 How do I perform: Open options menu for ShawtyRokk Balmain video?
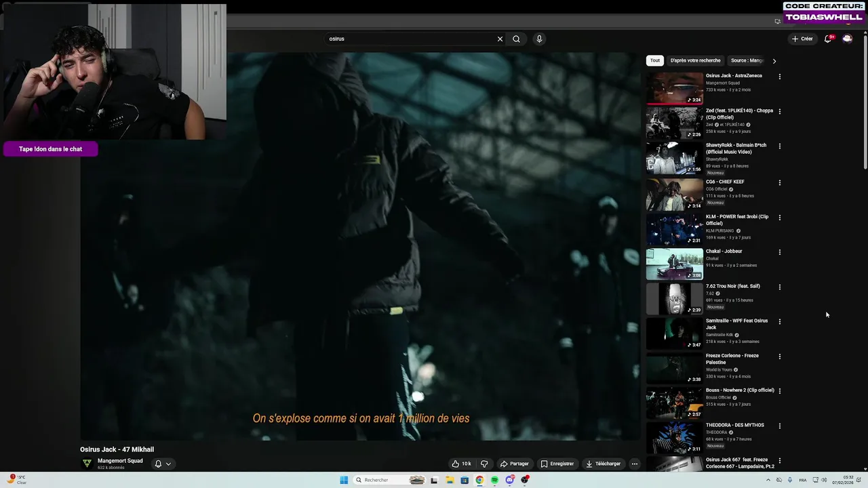click(780, 146)
